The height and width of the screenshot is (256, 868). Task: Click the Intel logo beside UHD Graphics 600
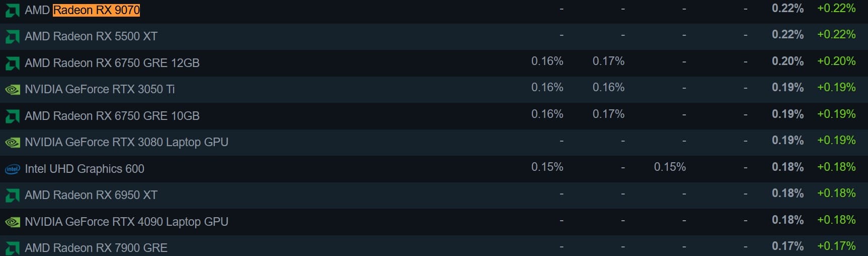click(x=12, y=169)
